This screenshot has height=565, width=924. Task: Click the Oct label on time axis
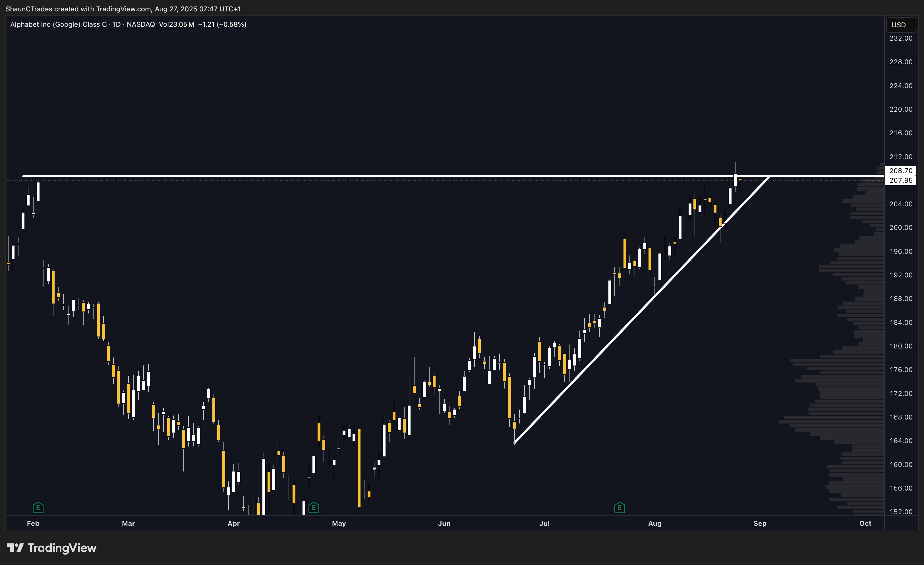point(865,524)
